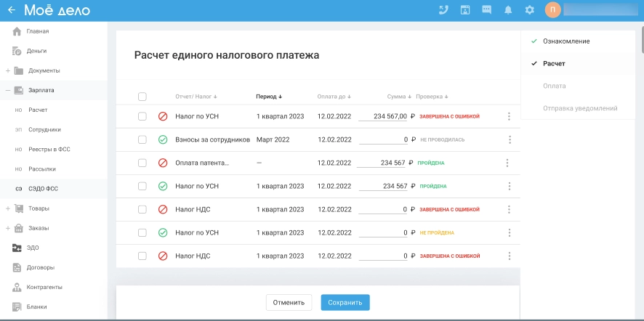Open Контрагенты people icon
Viewport: 644px width, 321px height.
pos(17,288)
